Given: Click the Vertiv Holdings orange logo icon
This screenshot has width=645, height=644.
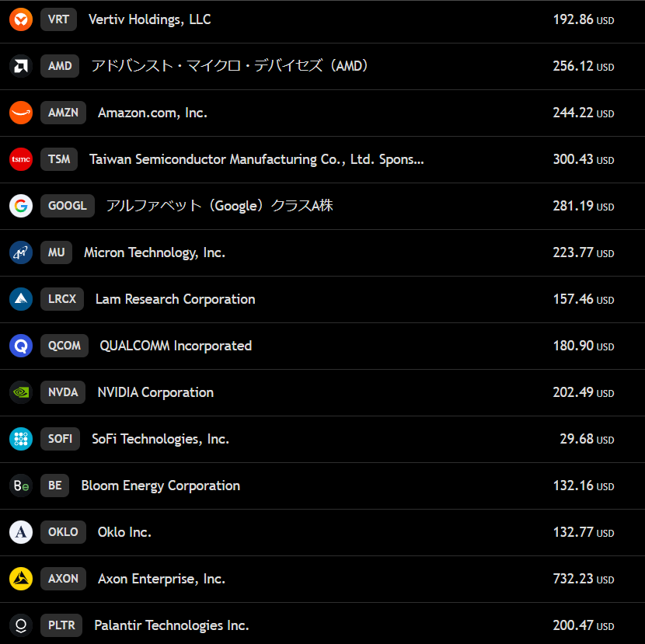Looking at the screenshot, I should point(21,19).
